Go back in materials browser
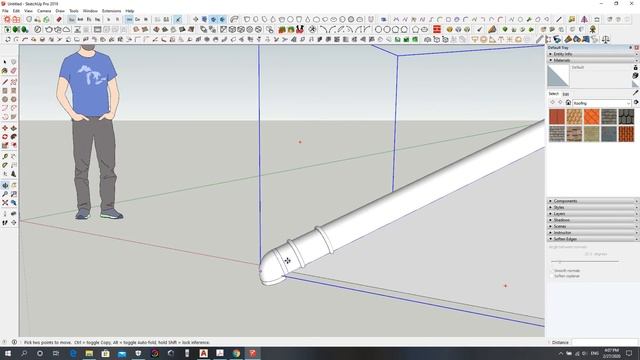Image resolution: width=640 pixels, height=360 pixels. [553, 103]
